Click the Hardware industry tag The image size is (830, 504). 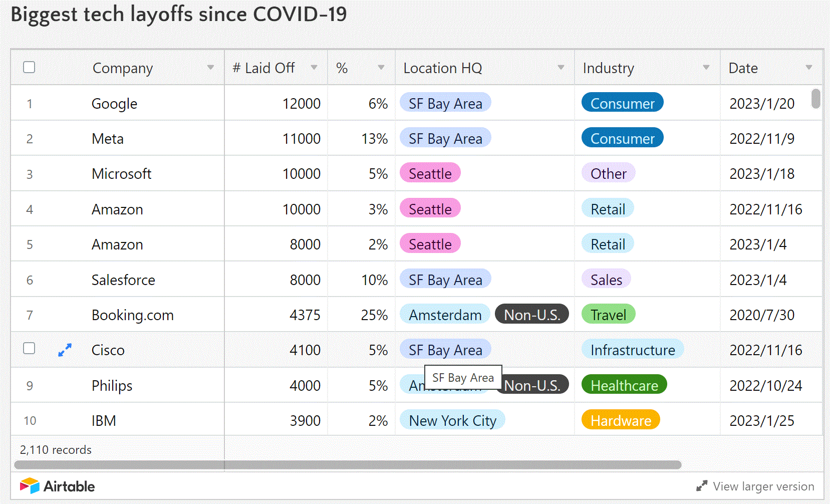click(621, 420)
